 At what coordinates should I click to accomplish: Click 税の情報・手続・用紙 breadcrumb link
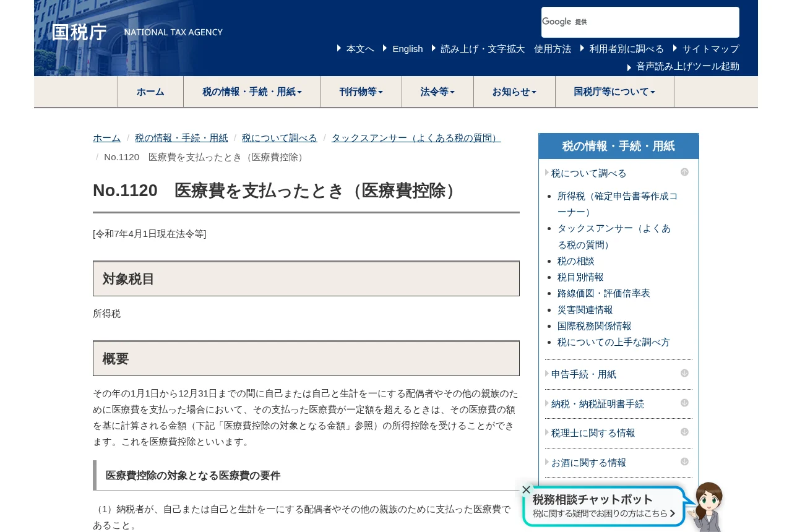tap(181, 138)
